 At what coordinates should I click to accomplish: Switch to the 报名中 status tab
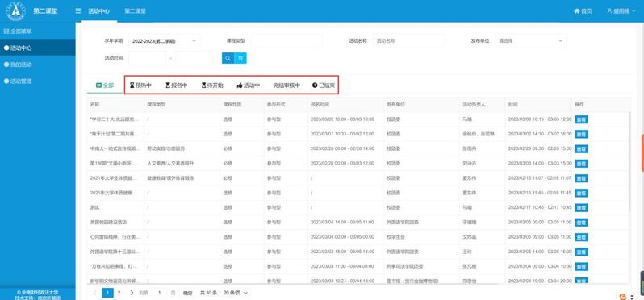tap(176, 85)
